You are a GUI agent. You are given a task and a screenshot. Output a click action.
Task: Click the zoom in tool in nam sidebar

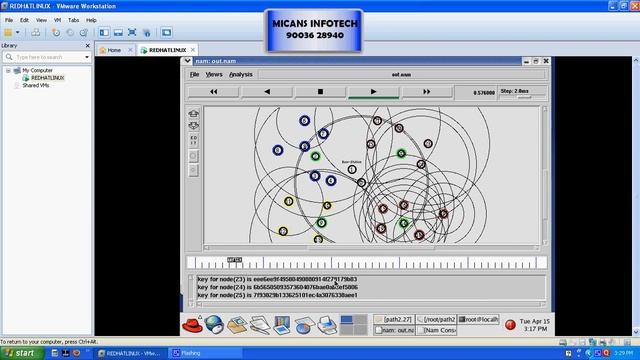[x=193, y=113]
